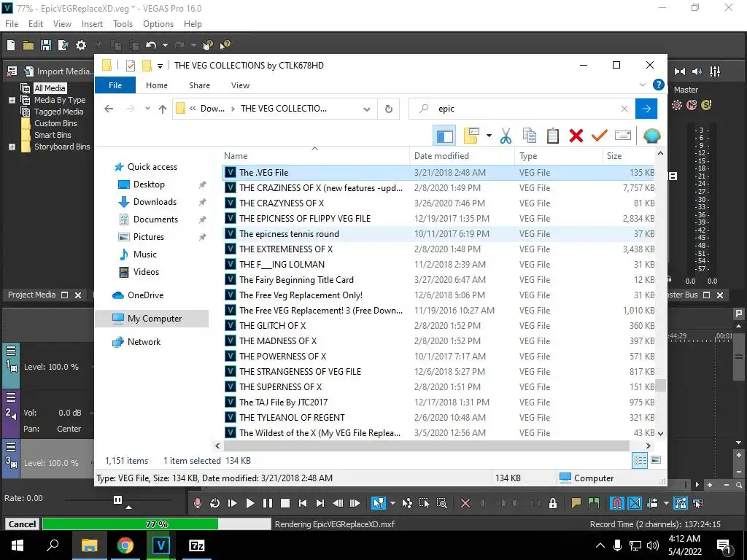Click the Explorer Cut scissors icon

pos(506,136)
